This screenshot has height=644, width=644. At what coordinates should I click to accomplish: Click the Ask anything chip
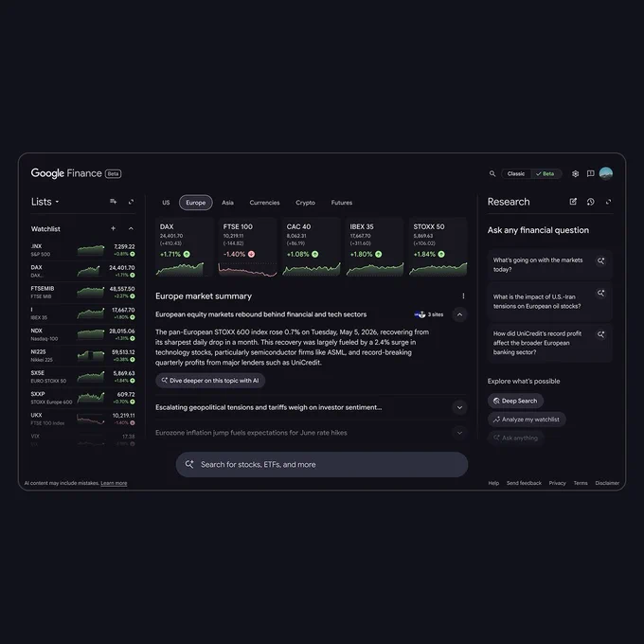pyautogui.click(x=515, y=438)
